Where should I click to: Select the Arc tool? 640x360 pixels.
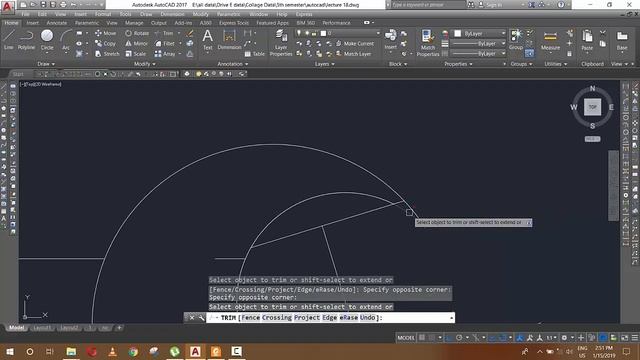[66, 40]
